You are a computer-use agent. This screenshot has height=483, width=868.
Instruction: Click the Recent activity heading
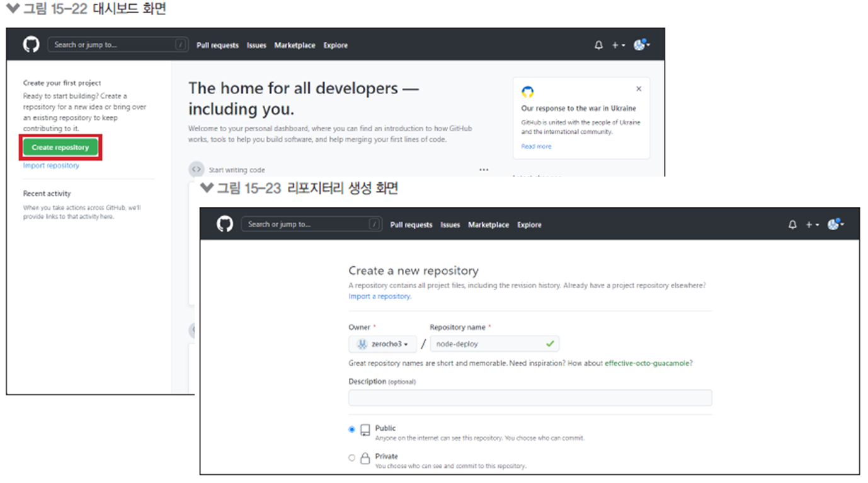[x=47, y=194]
